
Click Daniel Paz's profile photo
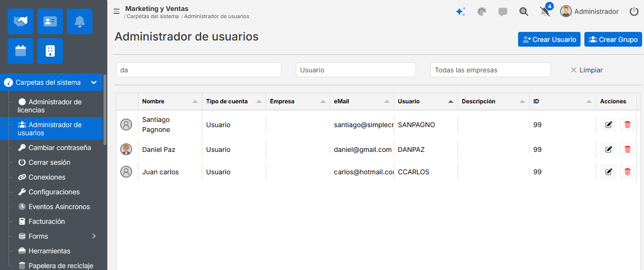[x=126, y=150]
